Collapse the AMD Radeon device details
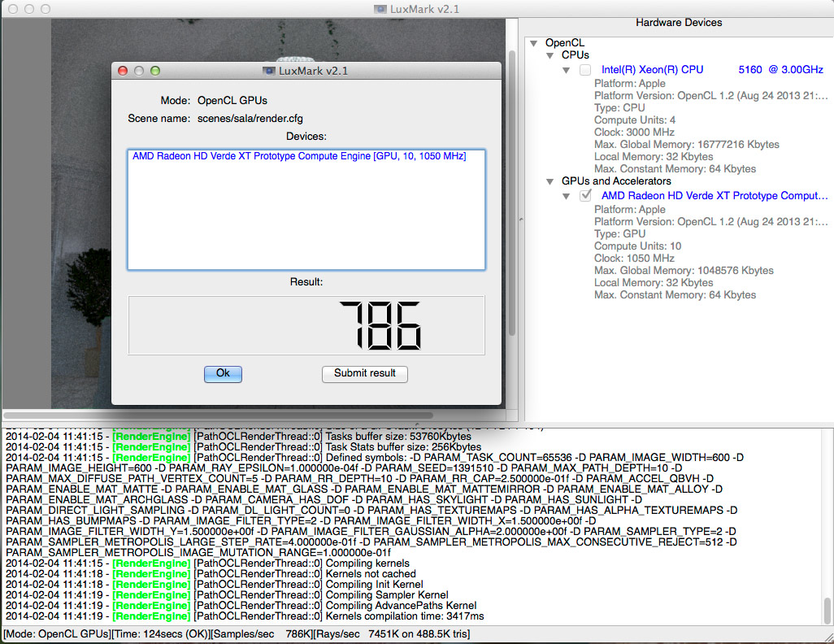 point(567,197)
